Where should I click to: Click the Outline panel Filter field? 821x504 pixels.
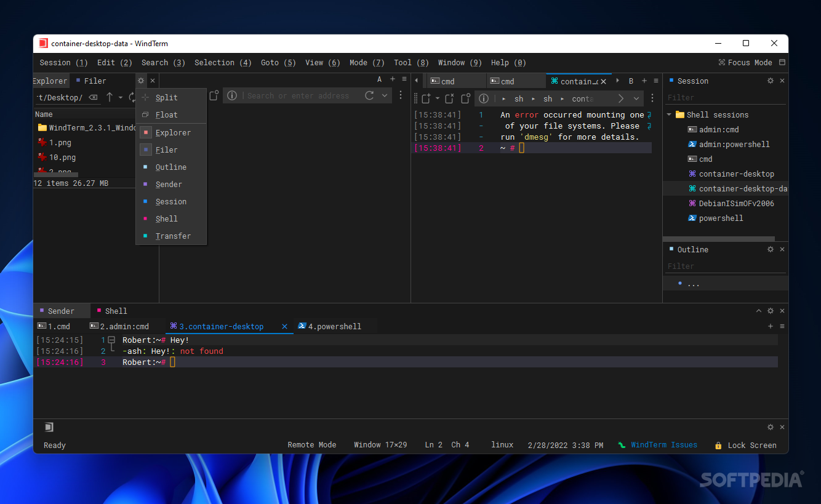click(x=726, y=266)
